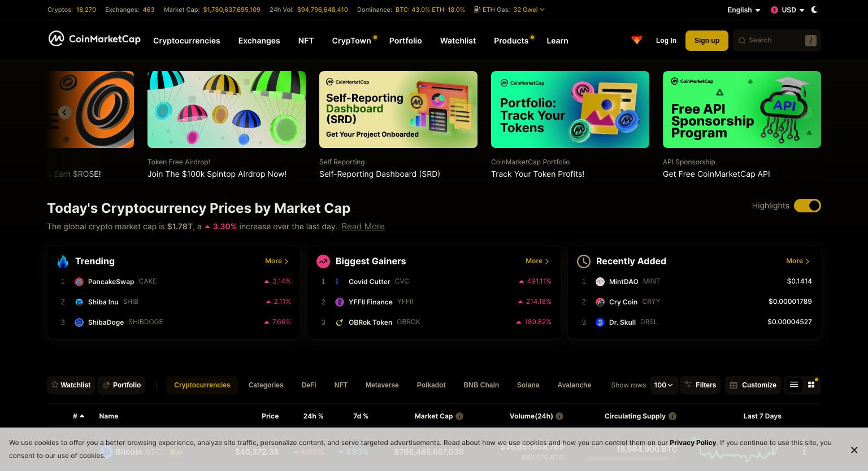Open the Portfolio filter button
This screenshot has height=471, width=868.
pos(121,385)
